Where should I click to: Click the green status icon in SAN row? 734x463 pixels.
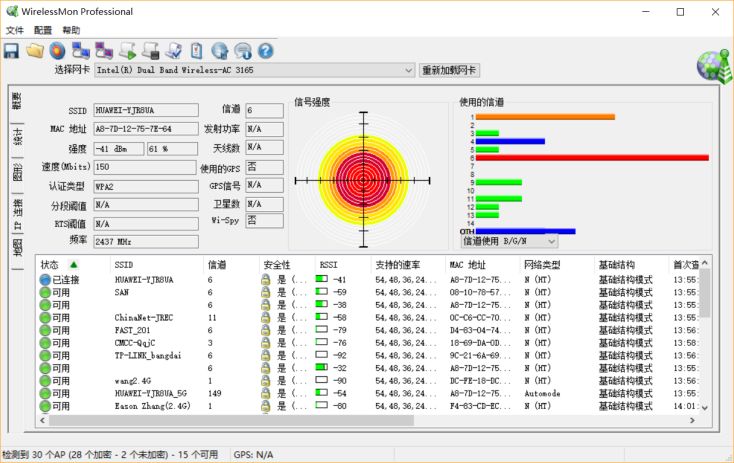tap(44, 292)
